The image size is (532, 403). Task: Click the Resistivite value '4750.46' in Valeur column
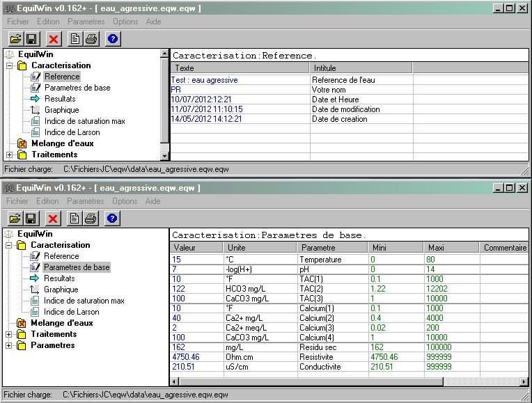pos(196,357)
